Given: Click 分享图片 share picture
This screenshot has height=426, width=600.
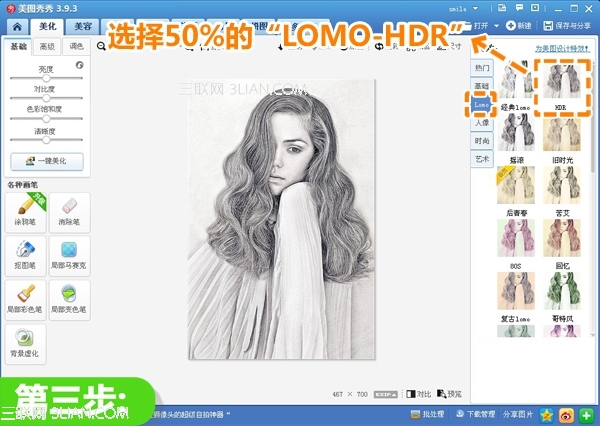Looking at the screenshot, I should (518, 414).
